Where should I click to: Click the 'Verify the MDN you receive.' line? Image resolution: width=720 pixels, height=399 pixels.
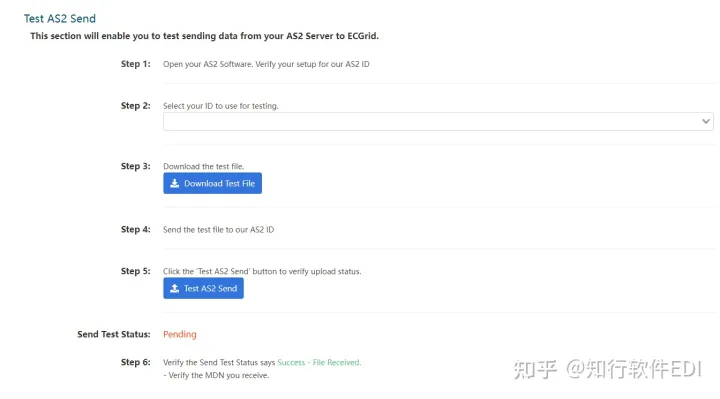[x=216, y=375]
